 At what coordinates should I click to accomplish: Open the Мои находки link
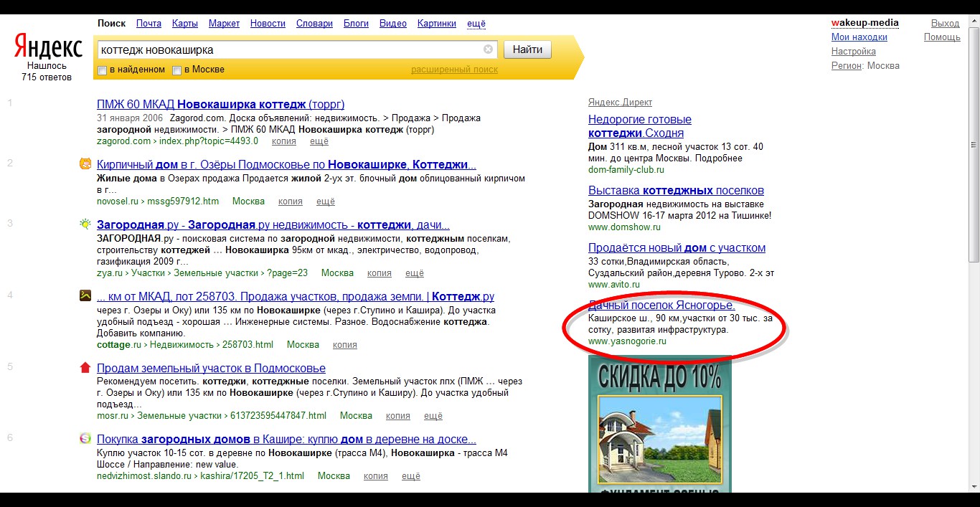(859, 37)
